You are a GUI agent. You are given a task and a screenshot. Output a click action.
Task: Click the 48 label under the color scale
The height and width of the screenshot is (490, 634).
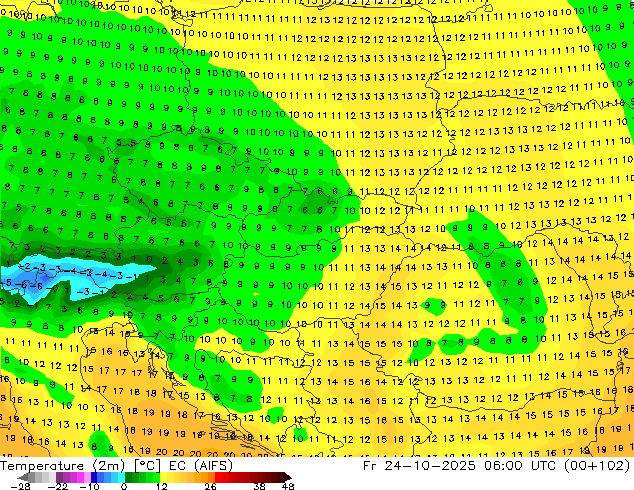click(288, 486)
